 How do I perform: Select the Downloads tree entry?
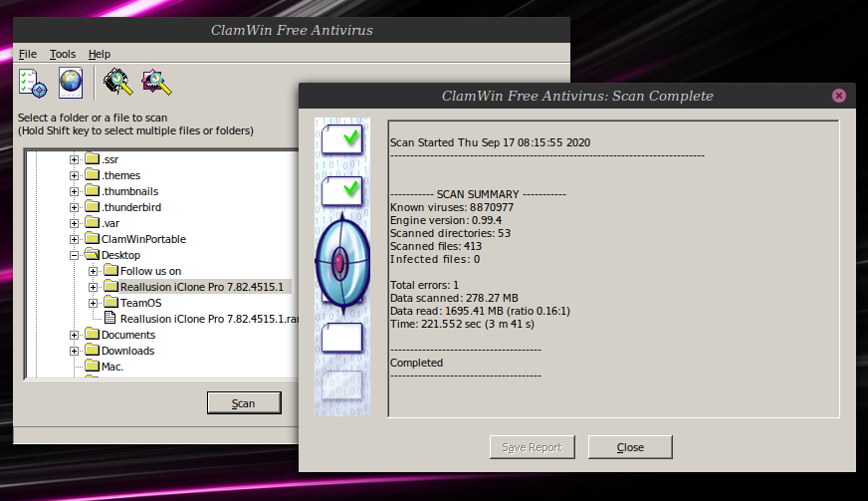tap(127, 351)
